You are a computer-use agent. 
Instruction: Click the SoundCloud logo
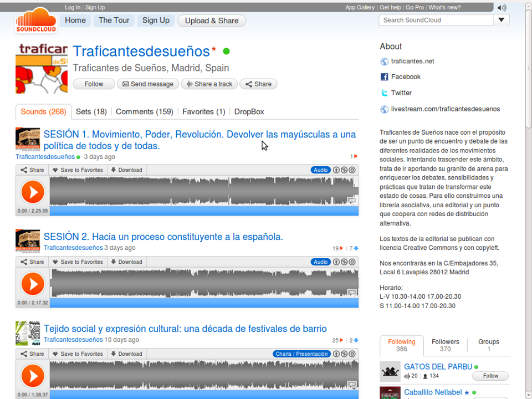(x=36, y=21)
